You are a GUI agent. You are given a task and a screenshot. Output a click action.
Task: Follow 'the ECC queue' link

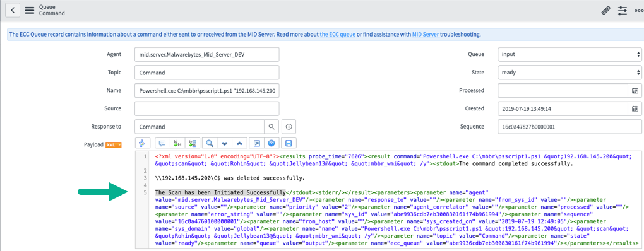(337, 35)
